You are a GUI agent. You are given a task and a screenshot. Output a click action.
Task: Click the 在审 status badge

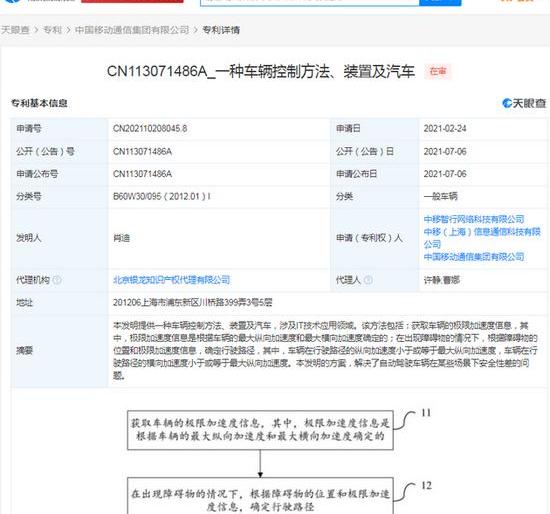[438, 71]
